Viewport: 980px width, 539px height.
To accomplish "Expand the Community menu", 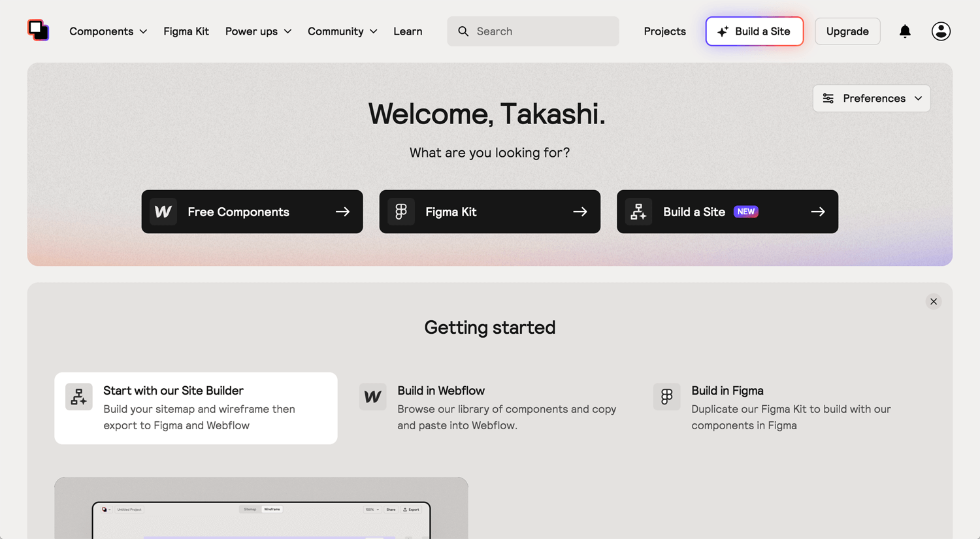I will (342, 31).
